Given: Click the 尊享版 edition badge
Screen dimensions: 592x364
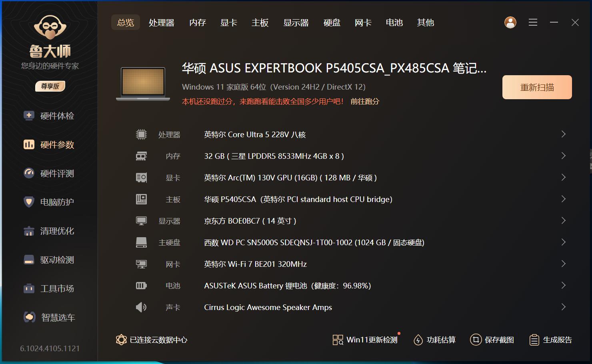Looking at the screenshot, I should click(x=50, y=86).
